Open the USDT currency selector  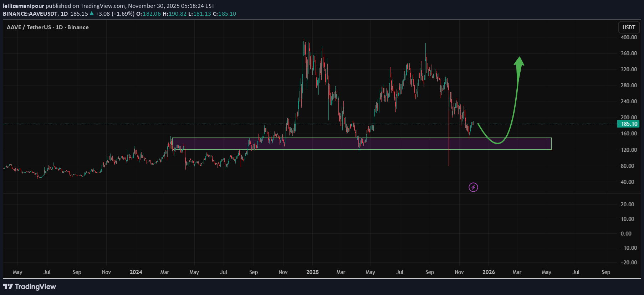tap(628, 27)
